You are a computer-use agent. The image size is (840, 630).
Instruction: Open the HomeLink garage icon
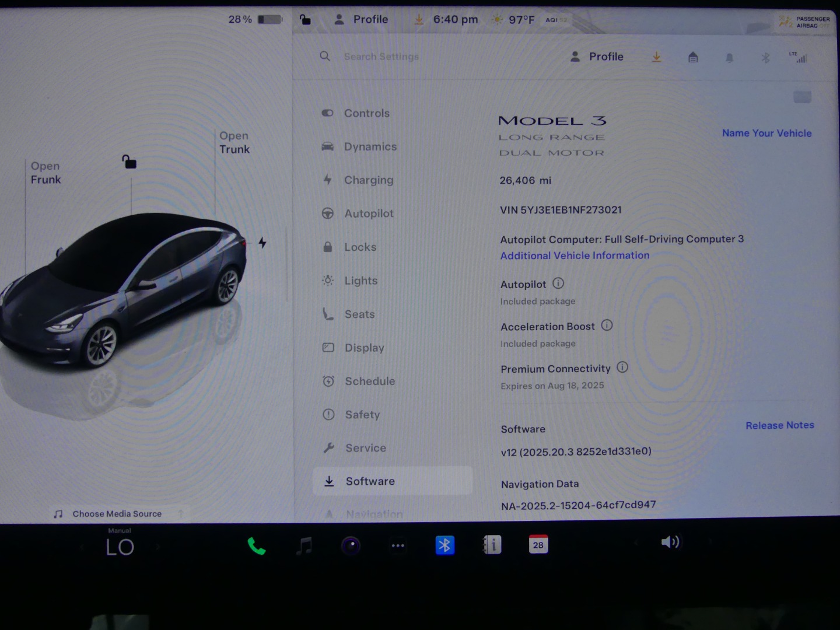(x=693, y=57)
